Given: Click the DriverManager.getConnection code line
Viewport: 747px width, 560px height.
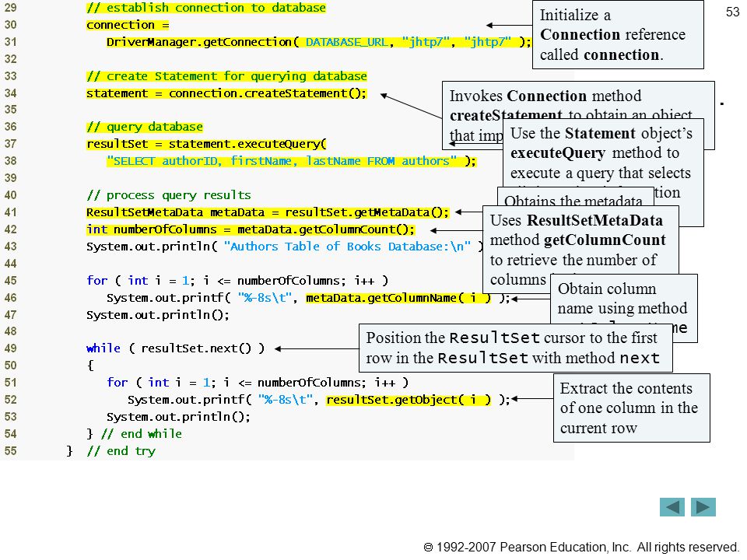Looking at the screenshot, I should click(318, 42).
